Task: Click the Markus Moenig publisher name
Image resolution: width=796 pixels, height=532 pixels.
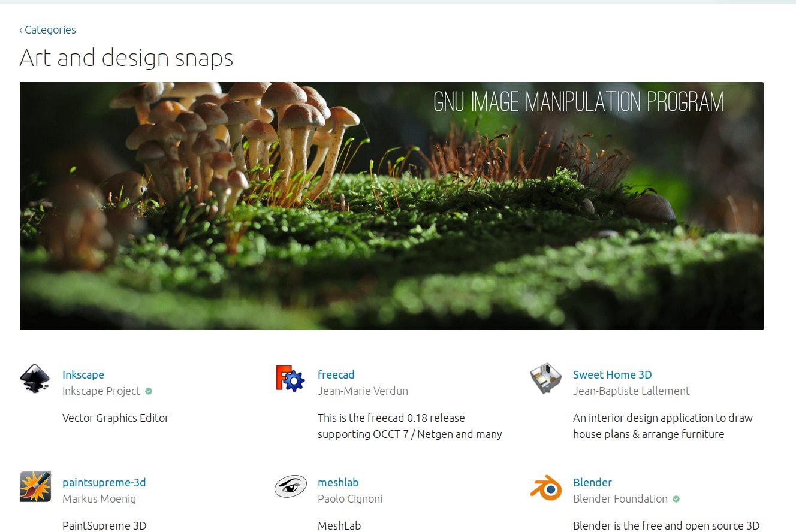Action: pyautogui.click(x=99, y=498)
